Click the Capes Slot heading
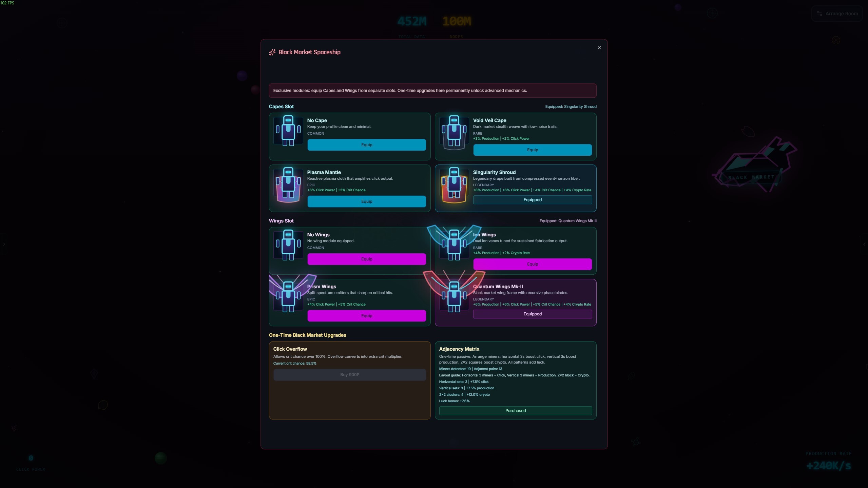 [281, 106]
